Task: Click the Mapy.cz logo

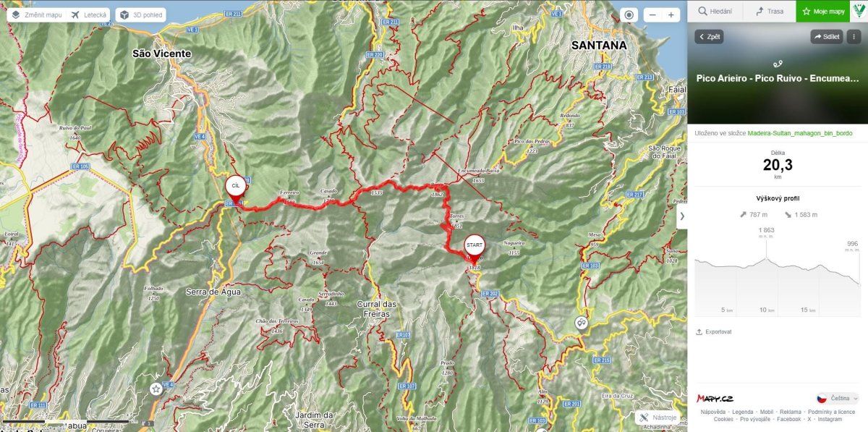Action: 715,399
